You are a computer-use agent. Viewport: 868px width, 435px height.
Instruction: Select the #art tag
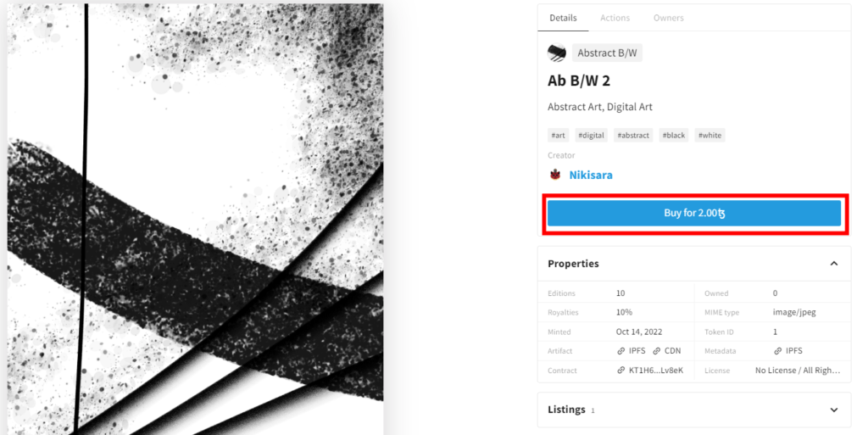558,135
